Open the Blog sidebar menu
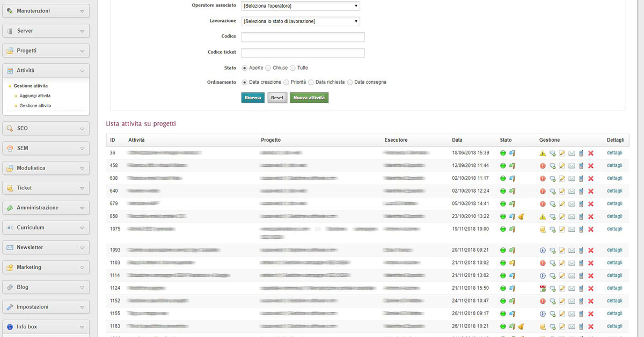644x337 pixels. pos(46,287)
